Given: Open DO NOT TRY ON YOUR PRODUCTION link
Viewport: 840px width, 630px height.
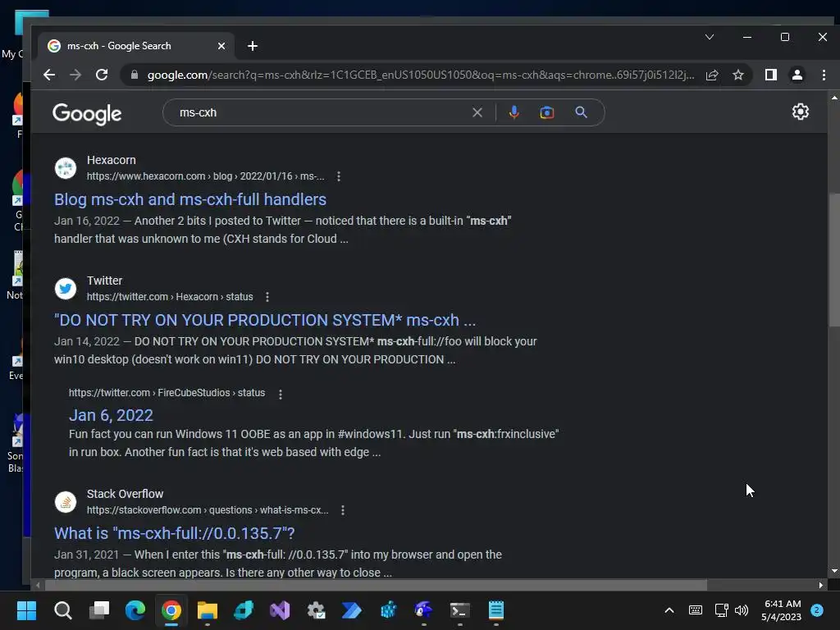Looking at the screenshot, I should 265,320.
